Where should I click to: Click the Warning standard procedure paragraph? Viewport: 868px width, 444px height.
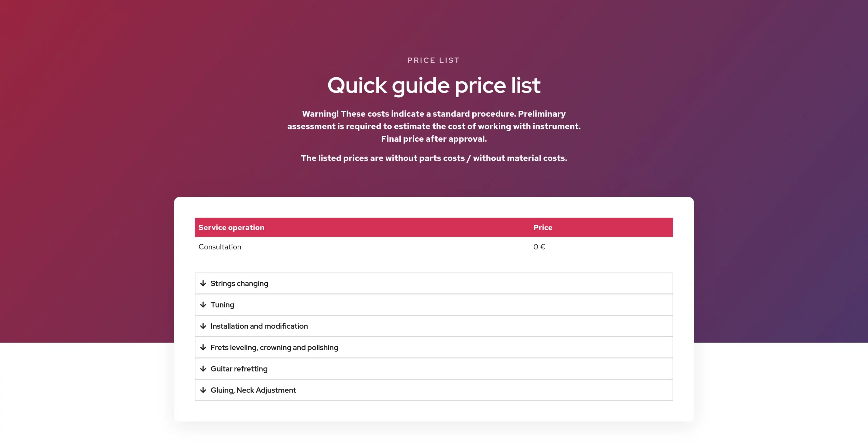click(x=434, y=126)
